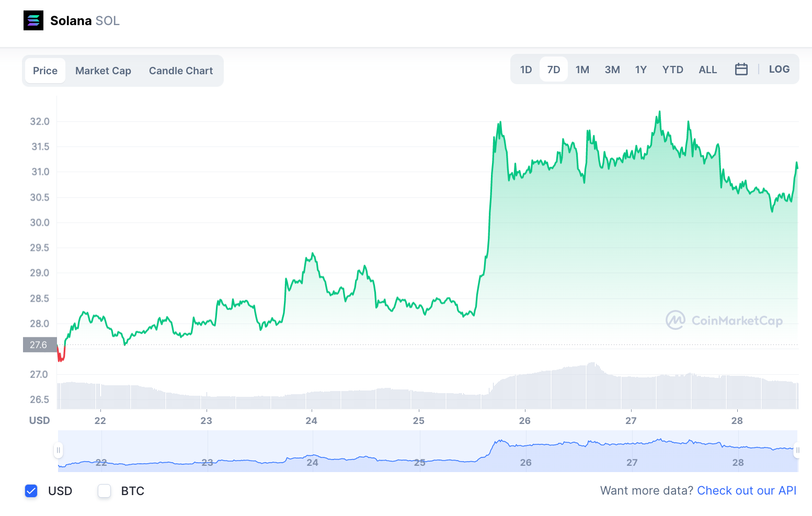Click the 25 date label on x-axis
812x516 pixels.
pyautogui.click(x=418, y=420)
